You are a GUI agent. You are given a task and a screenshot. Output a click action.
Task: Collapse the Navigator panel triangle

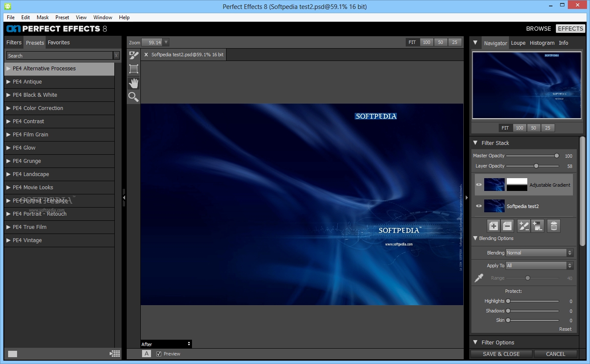(x=475, y=43)
